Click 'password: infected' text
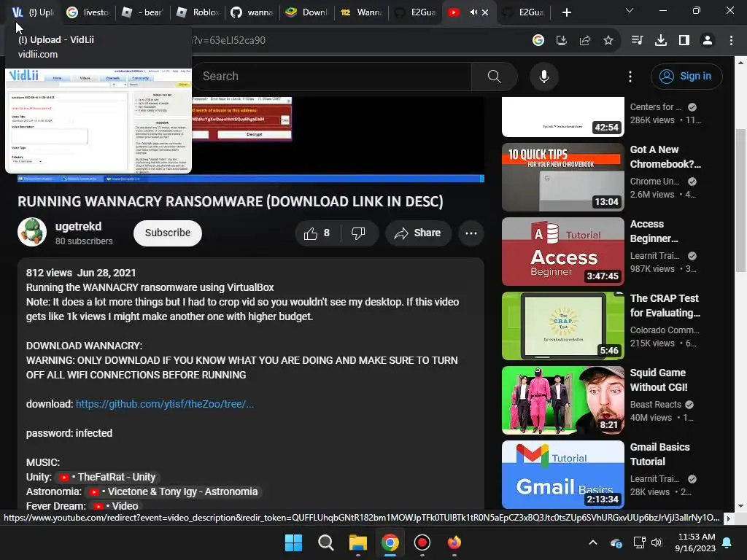747x560 pixels. click(69, 433)
